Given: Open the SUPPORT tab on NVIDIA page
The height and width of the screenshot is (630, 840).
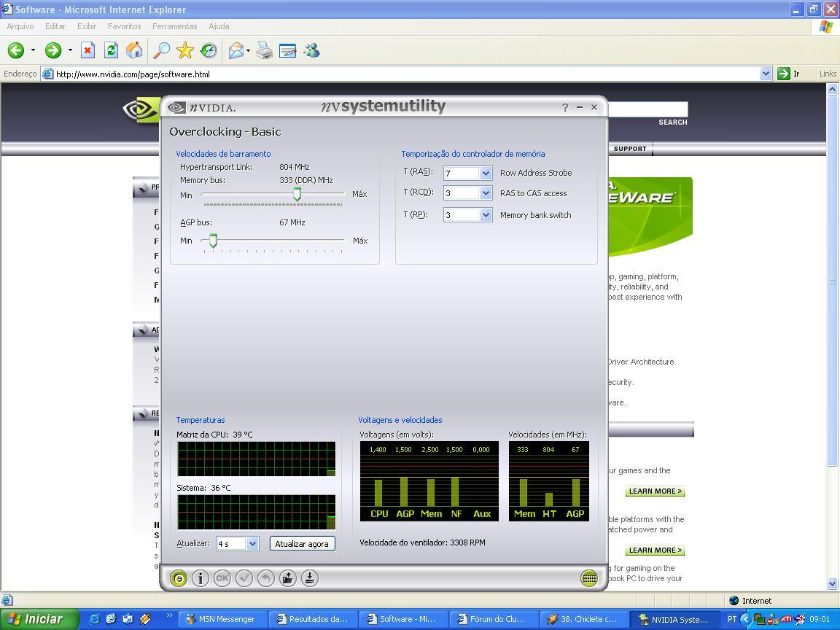Looking at the screenshot, I should click(630, 149).
